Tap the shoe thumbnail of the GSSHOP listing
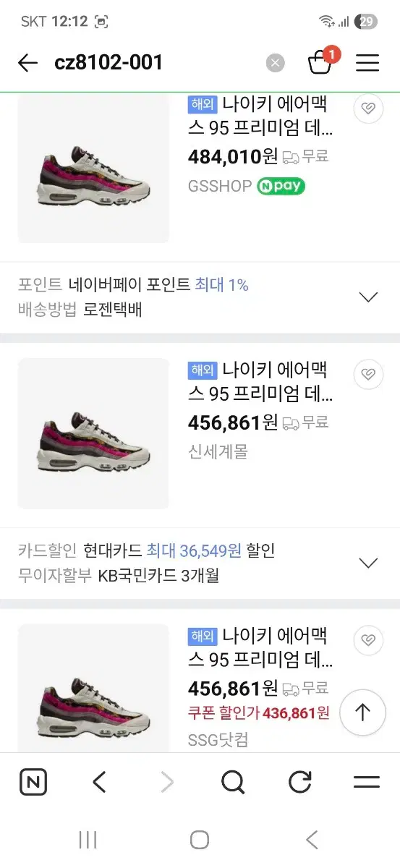 [93, 169]
